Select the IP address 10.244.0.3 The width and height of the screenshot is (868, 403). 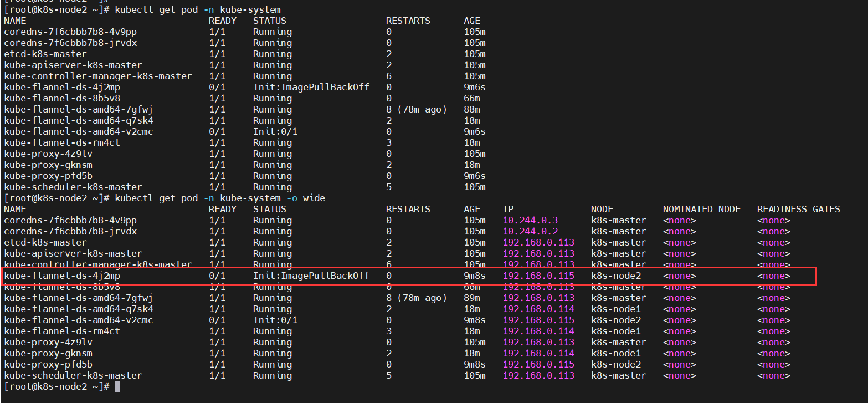tap(530, 220)
